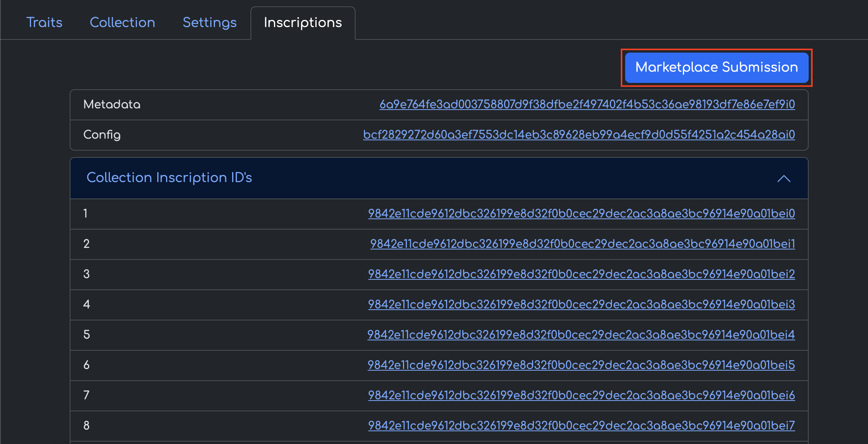Open inscription link ending in bei2
This screenshot has height=444, width=868.
[581, 274]
